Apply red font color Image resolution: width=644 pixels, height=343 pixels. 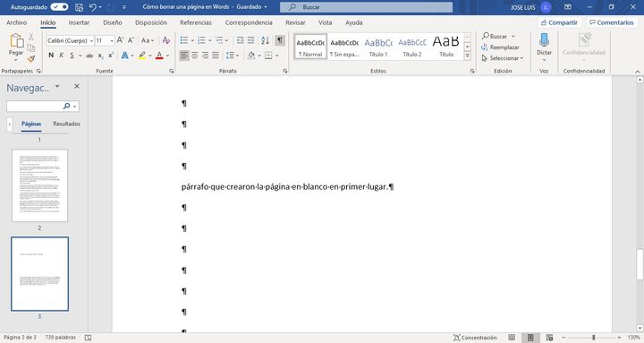click(159, 56)
